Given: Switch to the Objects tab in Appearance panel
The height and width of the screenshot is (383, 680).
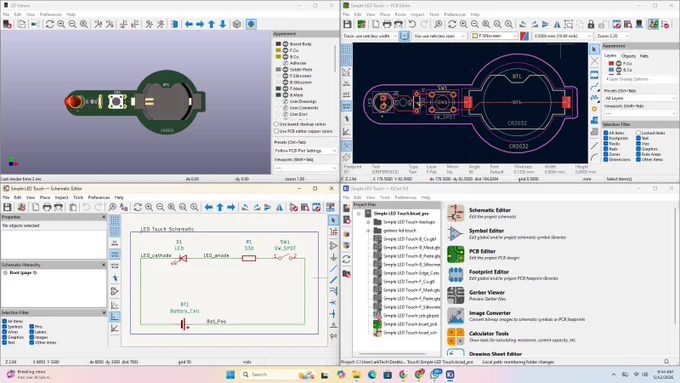Looking at the screenshot, I should coord(628,56).
